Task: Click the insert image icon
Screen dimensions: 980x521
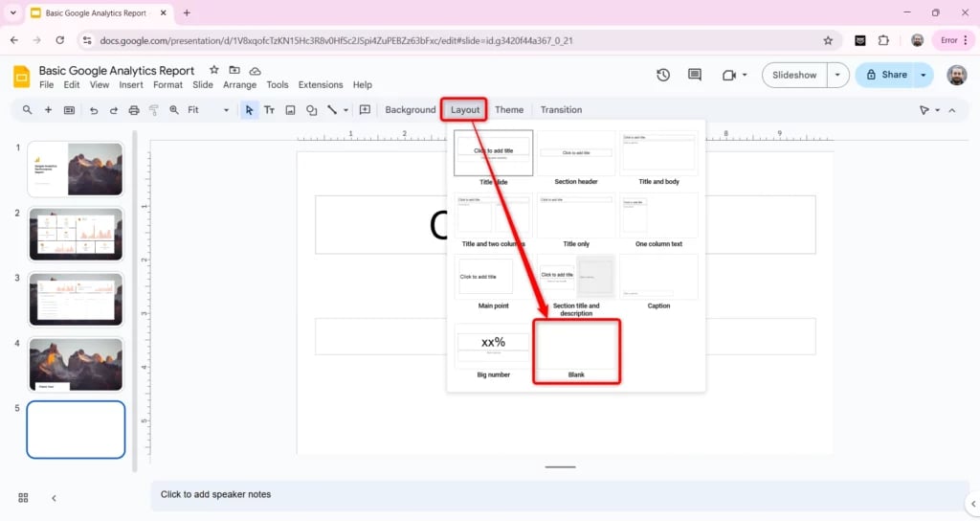Action: click(290, 110)
